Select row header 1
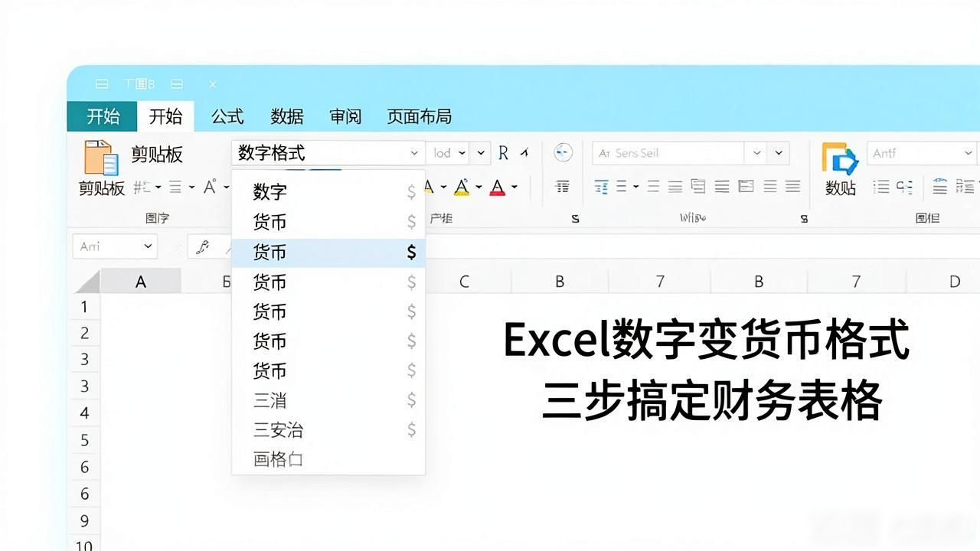The height and width of the screenshot is (551, 980). [x=85, y=307]
